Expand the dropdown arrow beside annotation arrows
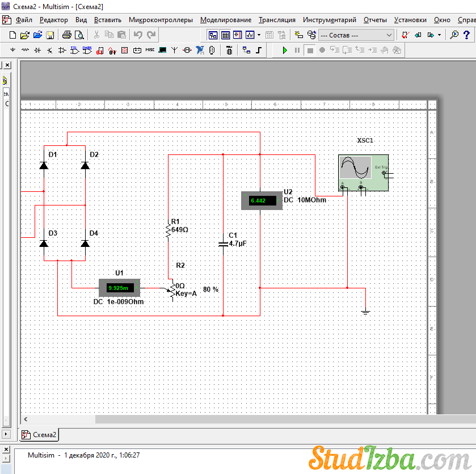This screenshot has width=476, height=474. click(x=439, y=35)
